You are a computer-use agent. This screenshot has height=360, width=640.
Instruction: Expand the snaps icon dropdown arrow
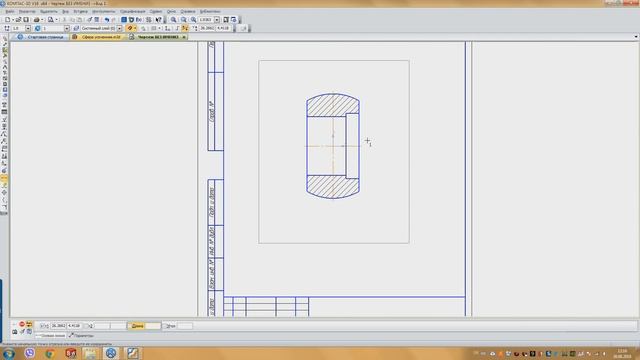(x=135, y=29)
